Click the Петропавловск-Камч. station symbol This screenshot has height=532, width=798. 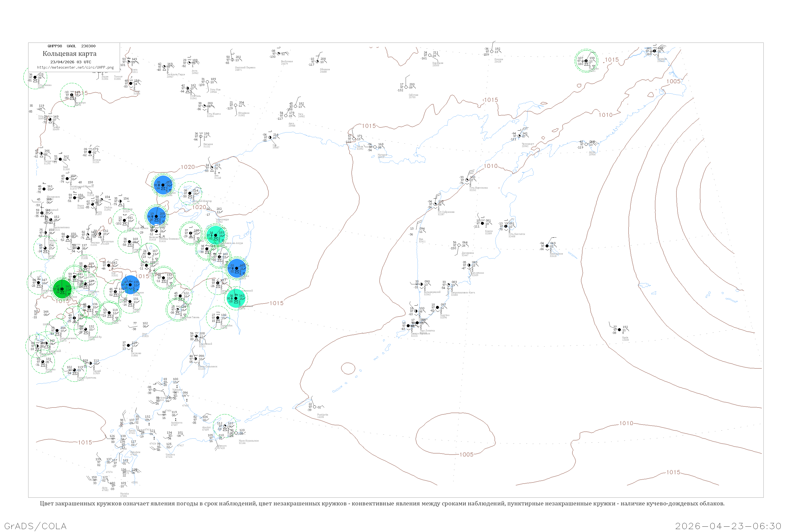tap(448, 285)
